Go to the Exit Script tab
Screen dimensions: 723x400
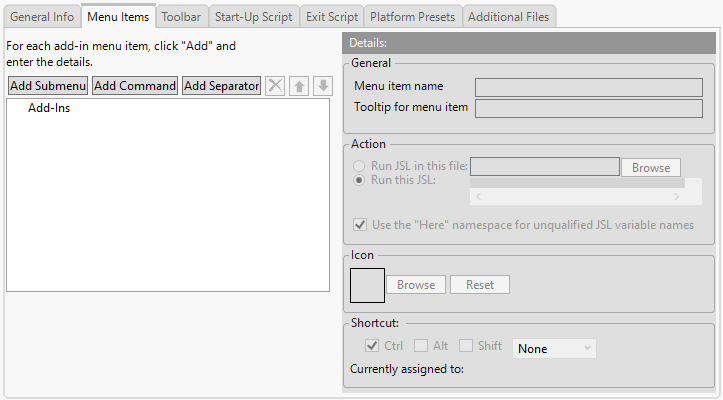(332, 17)
